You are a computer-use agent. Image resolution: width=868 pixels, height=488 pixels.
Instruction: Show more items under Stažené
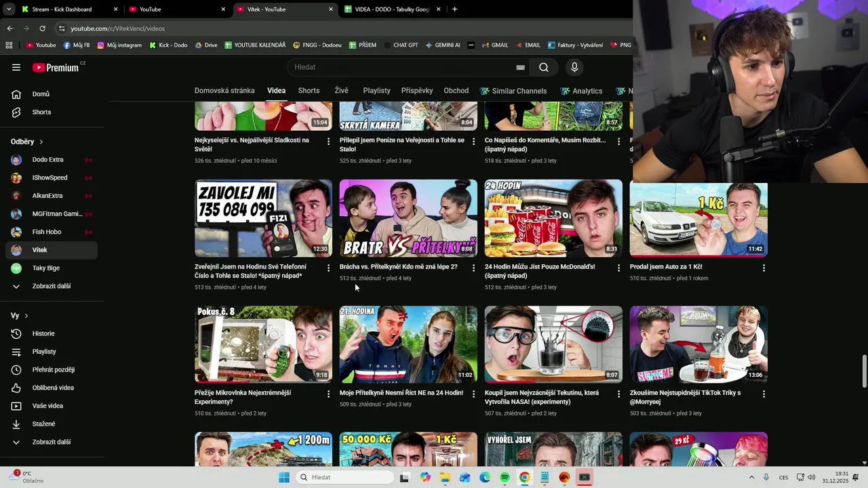(x=52, y=442)
